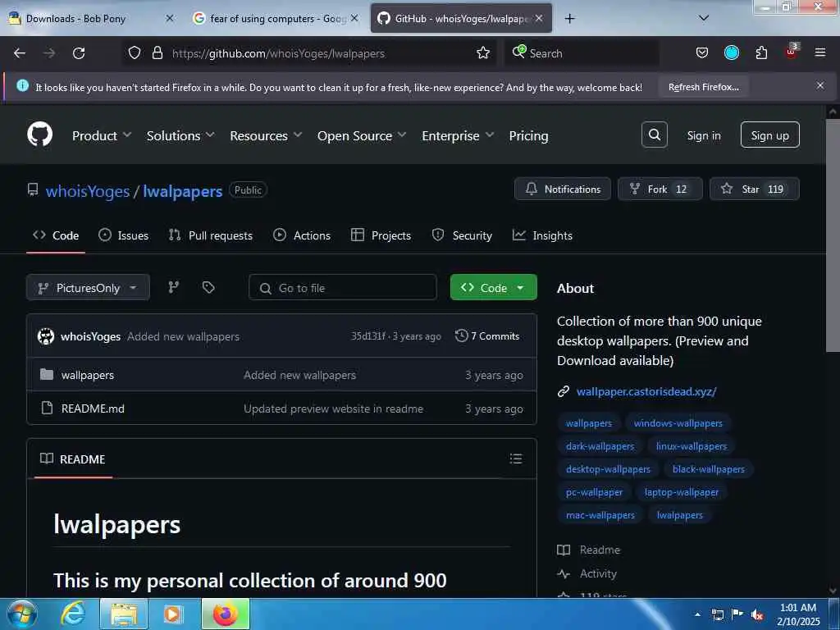Click the windows-wallpapers topic tag
The width and height of the screenshot is (840, 630).
[x=678, y=422]
